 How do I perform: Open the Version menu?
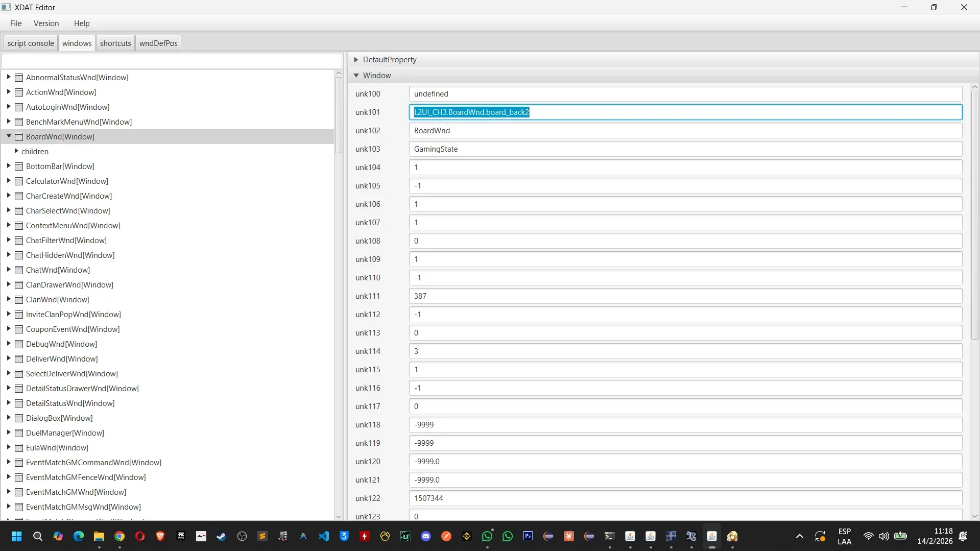pos(46,23)
